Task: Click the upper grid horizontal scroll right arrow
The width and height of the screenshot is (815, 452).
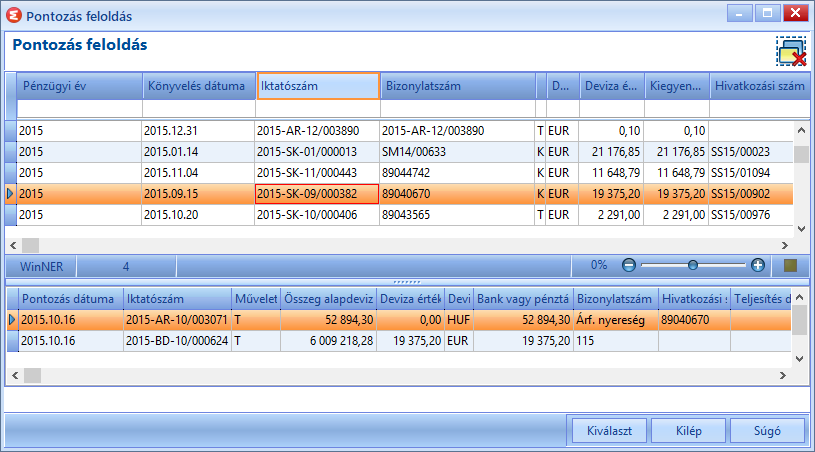Action: pos(785,245)
